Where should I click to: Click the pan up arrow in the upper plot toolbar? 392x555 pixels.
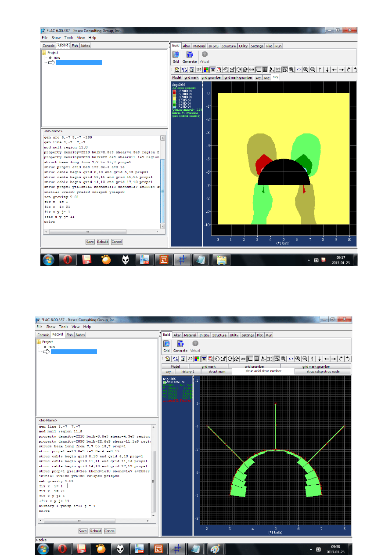(x=320, y=69)
